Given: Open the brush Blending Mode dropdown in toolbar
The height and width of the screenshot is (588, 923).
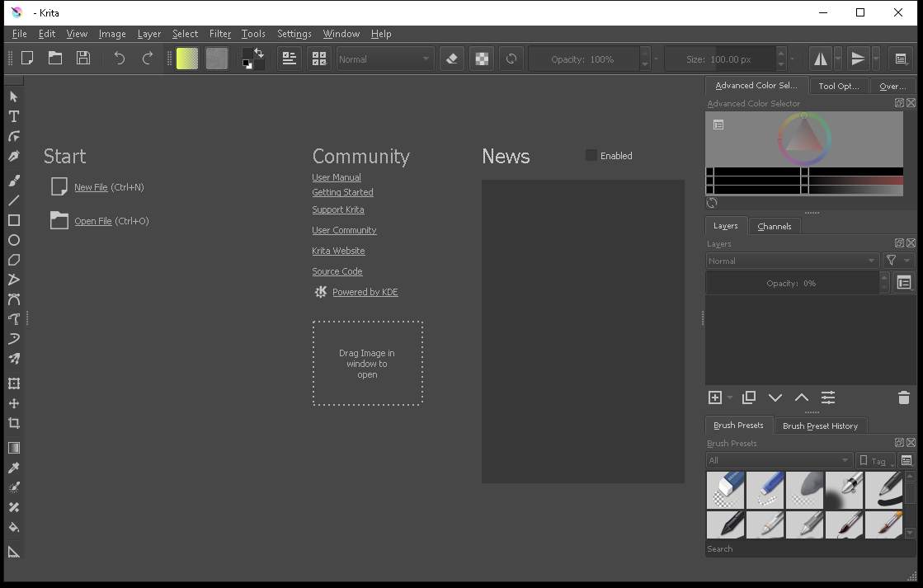Looking at the screenshot, I should click(384, 58).
